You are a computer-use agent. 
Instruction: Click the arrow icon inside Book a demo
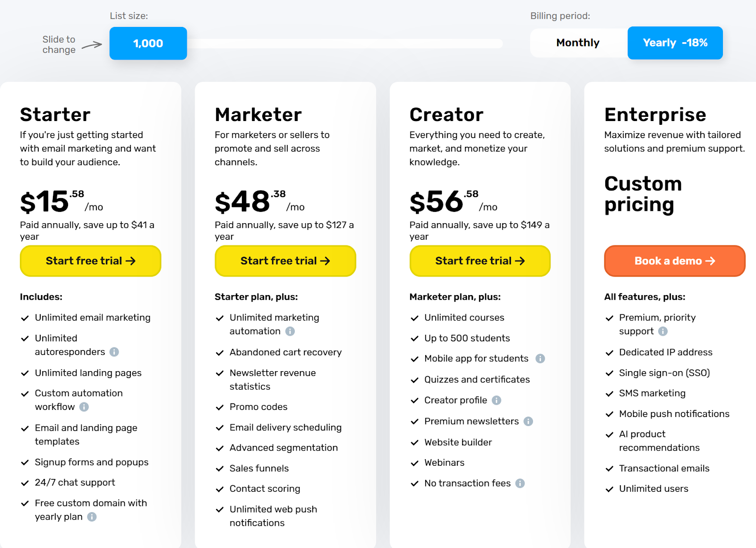click(710, 261)
